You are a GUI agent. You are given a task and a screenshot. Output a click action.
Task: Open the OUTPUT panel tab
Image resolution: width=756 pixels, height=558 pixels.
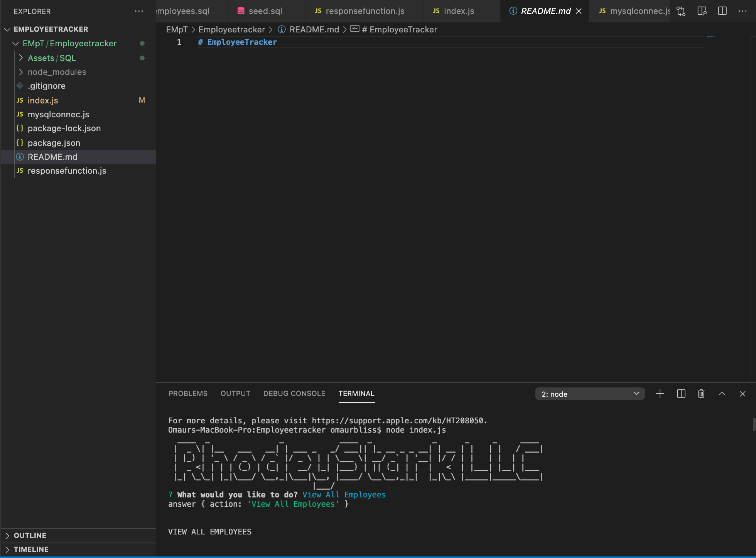pyautogui.click(x=235, y=393)
